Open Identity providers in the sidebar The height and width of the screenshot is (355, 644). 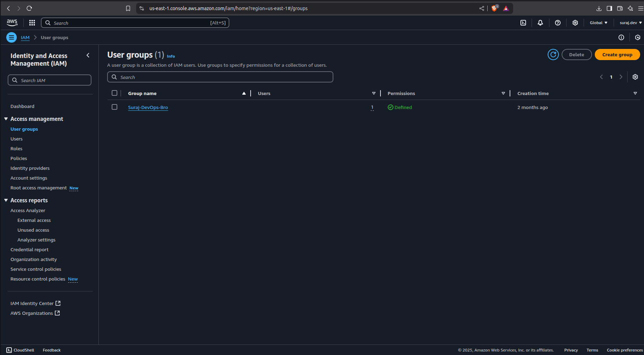point(30,168)
